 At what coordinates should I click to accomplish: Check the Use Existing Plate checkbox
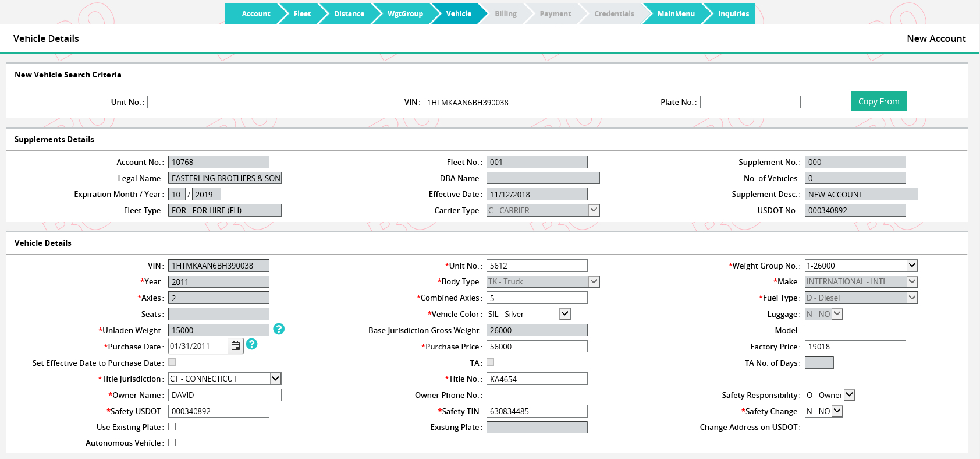(x=172, y=427)
